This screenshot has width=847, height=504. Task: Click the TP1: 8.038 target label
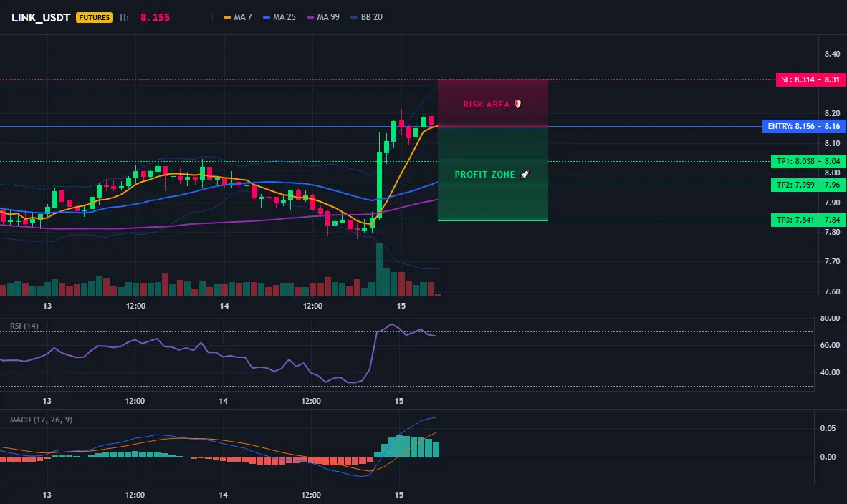tap(795, 161)
